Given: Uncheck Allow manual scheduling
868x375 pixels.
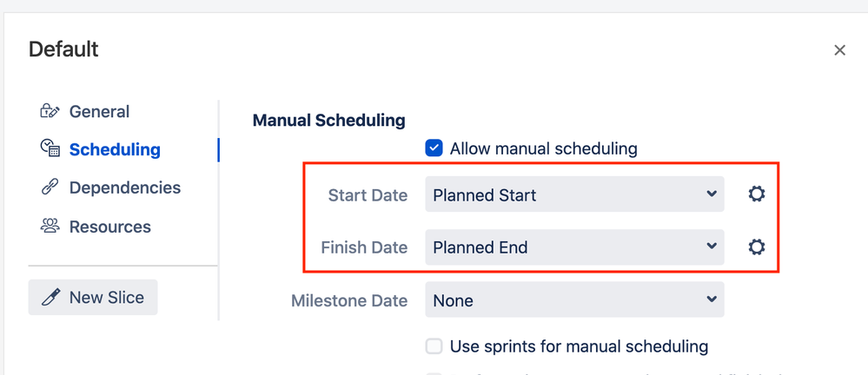Looking at the screenshot, I should click(x=434, y=148).
